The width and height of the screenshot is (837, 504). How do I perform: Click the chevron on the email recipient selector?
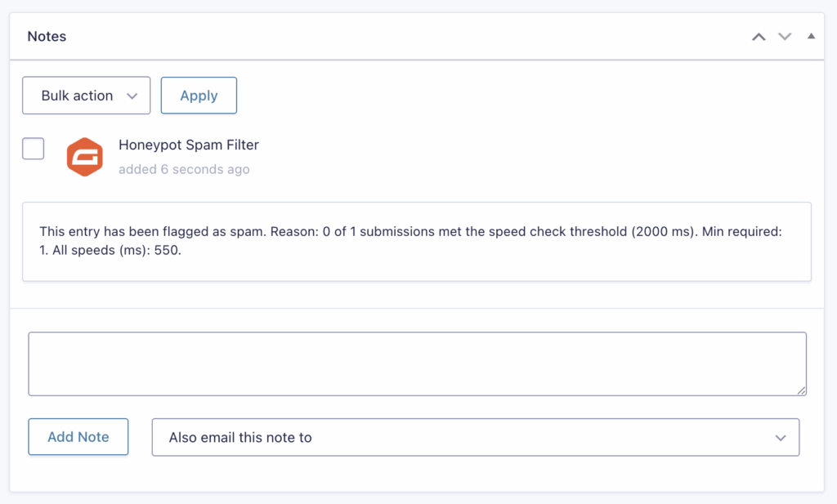[780, 437]
